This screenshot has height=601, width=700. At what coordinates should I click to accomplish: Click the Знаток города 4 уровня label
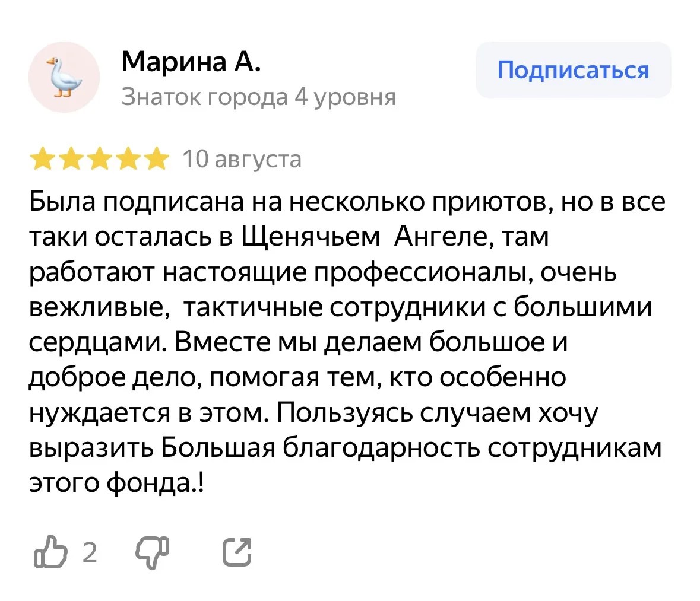point(259,97)
